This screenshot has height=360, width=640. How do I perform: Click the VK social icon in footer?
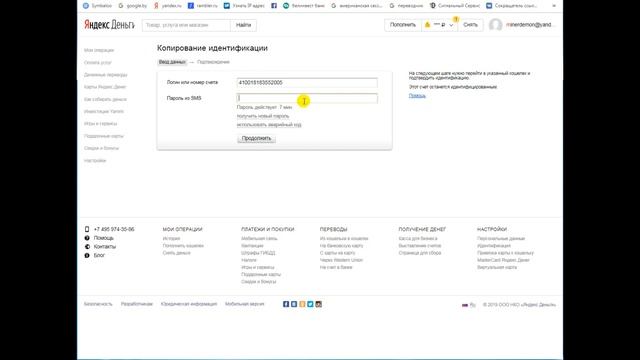[x=294, y=304]
